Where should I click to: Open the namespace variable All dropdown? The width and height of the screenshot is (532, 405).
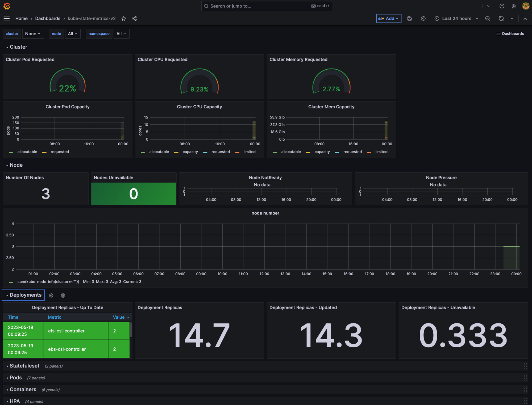coord(121,34)
